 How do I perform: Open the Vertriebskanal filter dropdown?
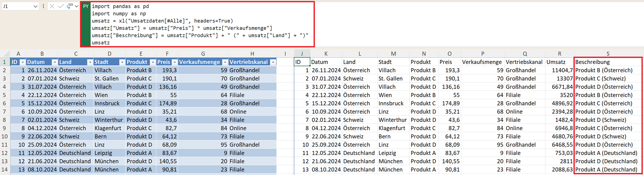pos(273,62)
